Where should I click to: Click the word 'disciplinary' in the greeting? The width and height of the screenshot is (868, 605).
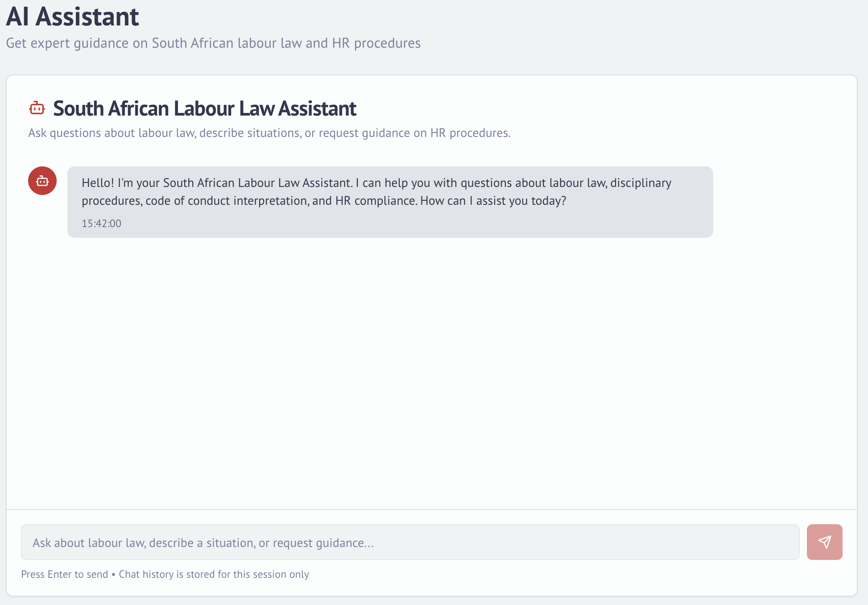[x=641, y=183]
